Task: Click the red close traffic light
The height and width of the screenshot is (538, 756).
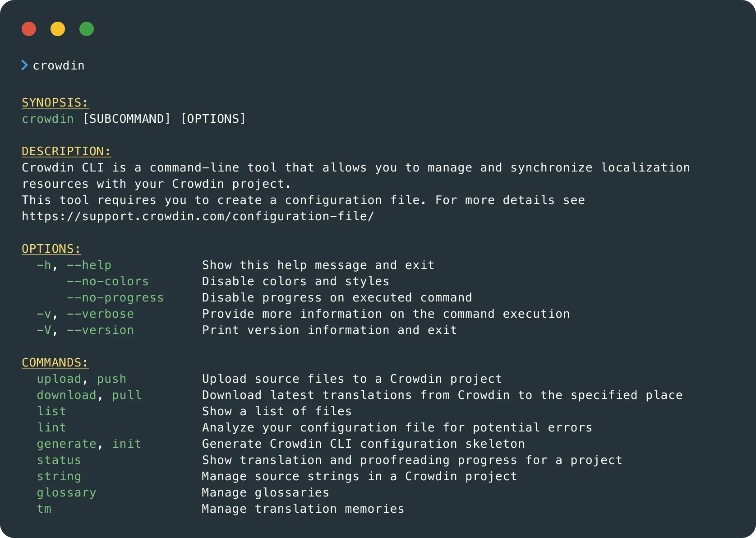Action: [x=29, y=29]
